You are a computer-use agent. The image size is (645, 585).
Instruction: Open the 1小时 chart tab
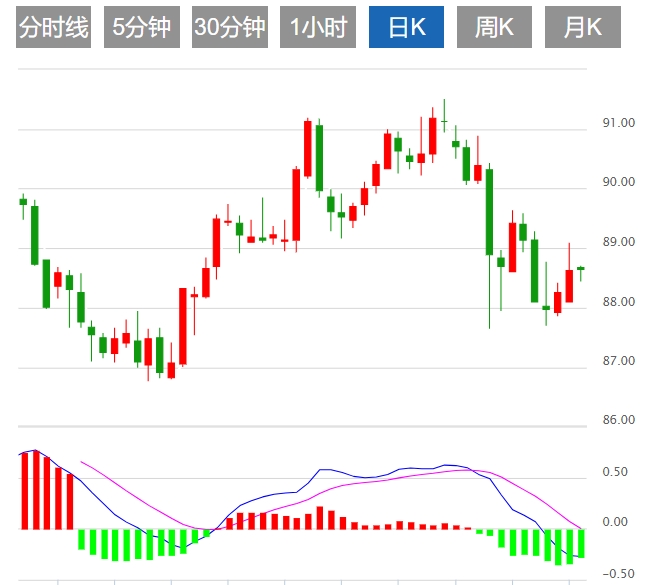coord(318,27)
